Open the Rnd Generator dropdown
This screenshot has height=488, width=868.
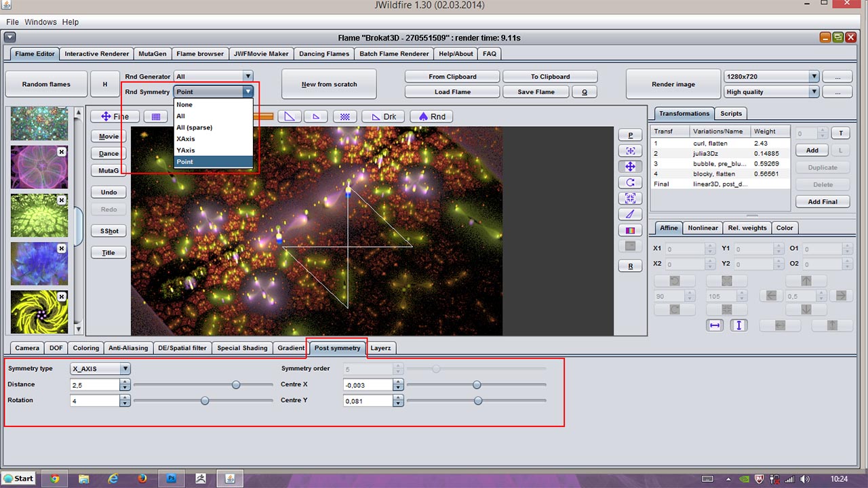point(214,77)
